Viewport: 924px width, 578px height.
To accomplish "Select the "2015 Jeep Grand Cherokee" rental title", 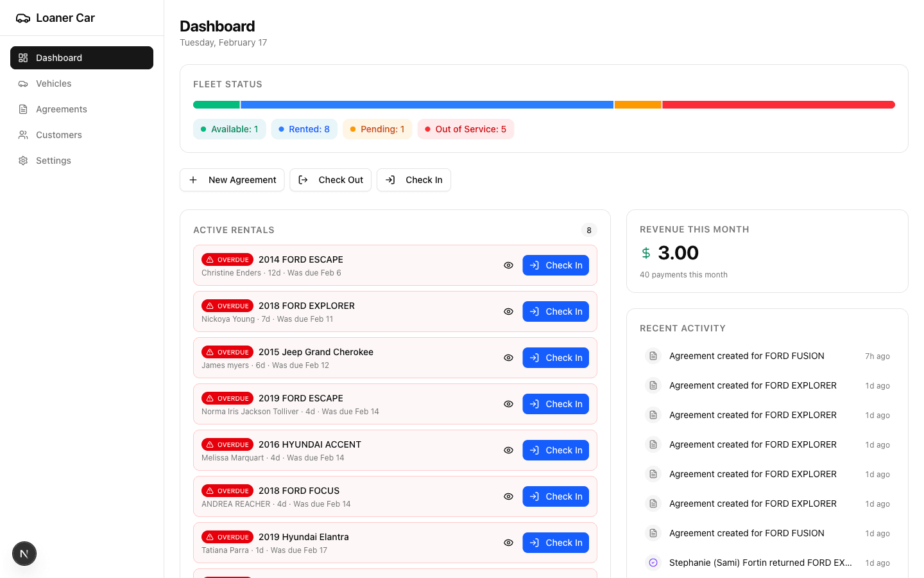I will [x=316, y=352].
